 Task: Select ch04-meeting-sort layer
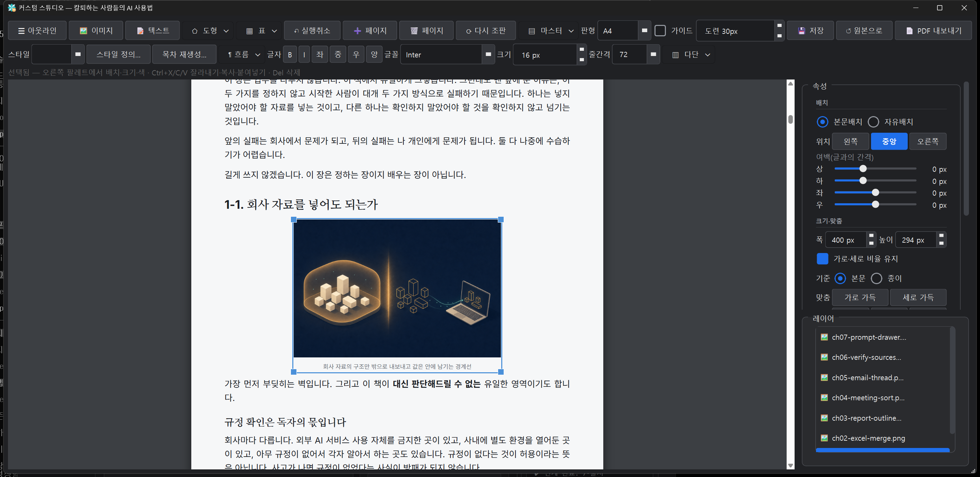(x=882, y=397)
